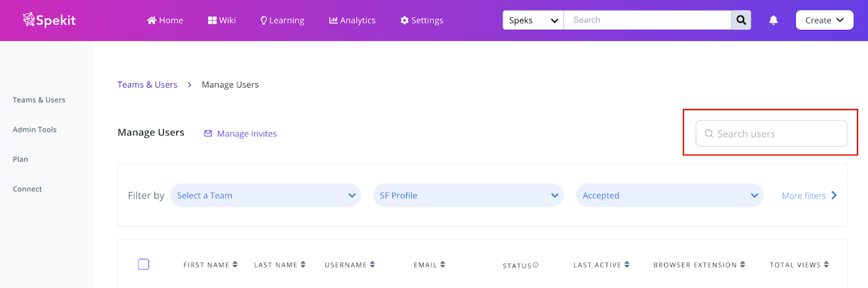Click the Spekit logo

pos(49,20)
